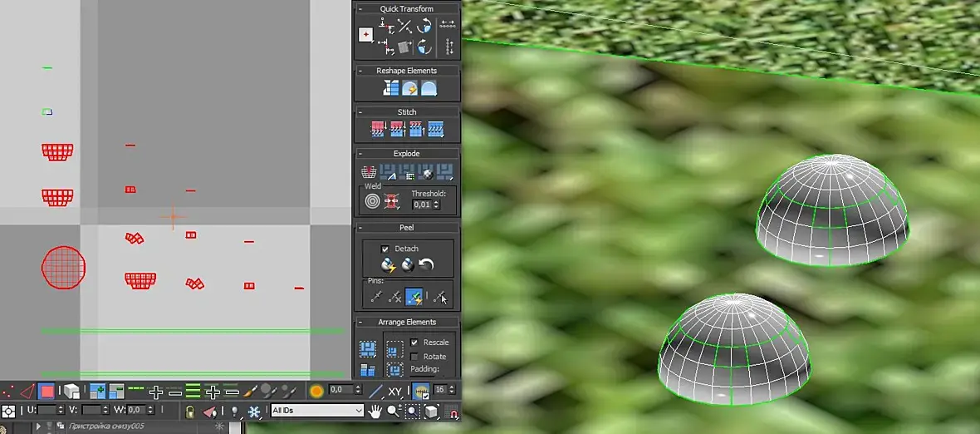Click the Ring green dashed-line icon
Viewport: 980px width, 434px height.
135,389
